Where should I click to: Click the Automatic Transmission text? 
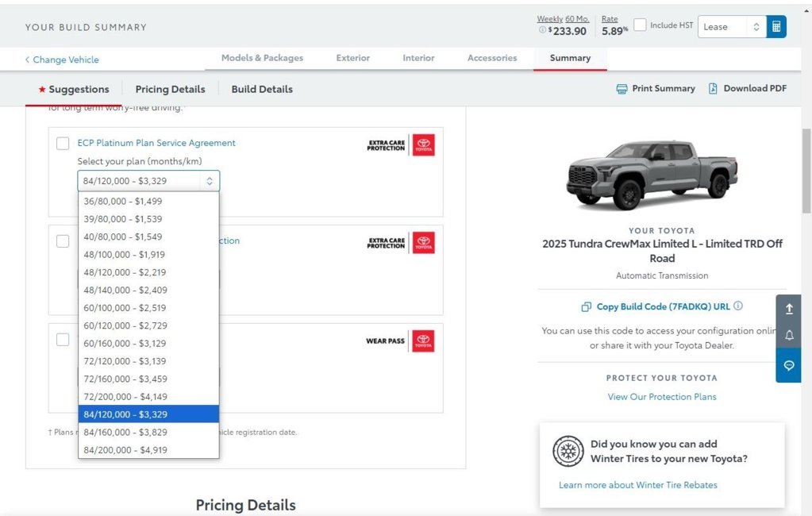point(662,275)
